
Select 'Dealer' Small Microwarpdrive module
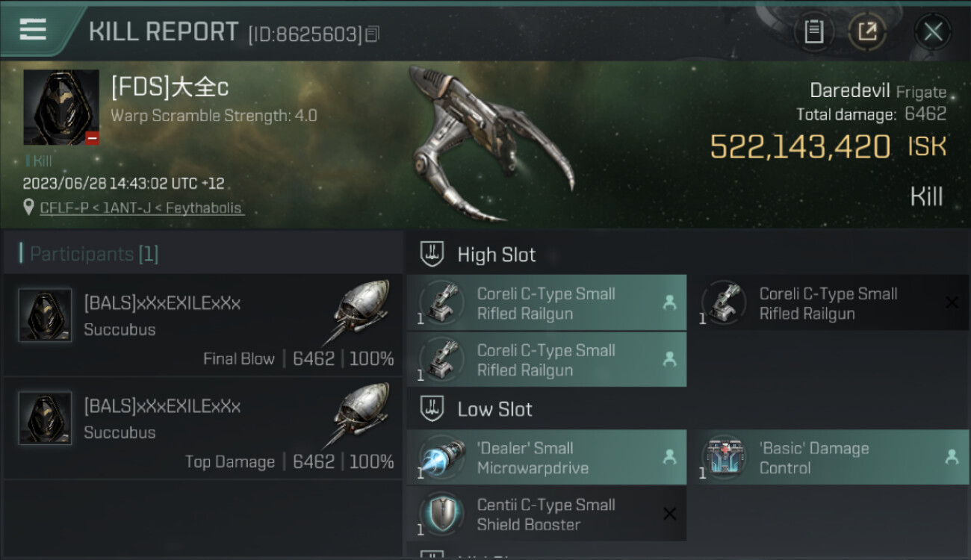click(546, 458)
